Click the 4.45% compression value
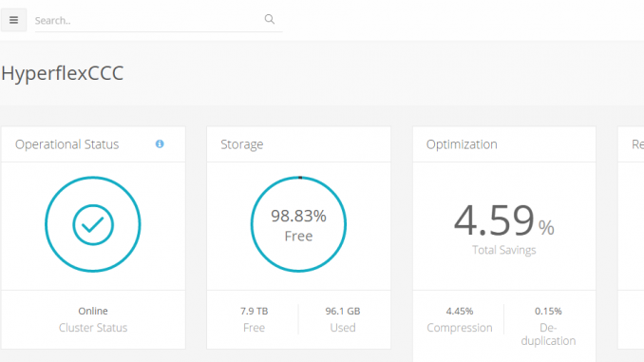 pos(460,311)
